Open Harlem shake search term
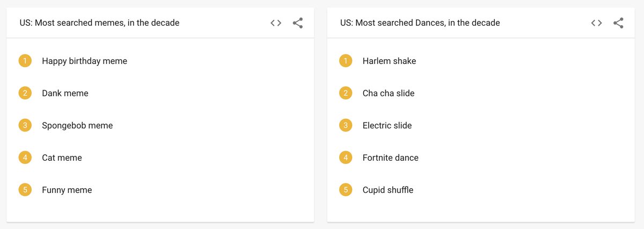 coord(389,61)
